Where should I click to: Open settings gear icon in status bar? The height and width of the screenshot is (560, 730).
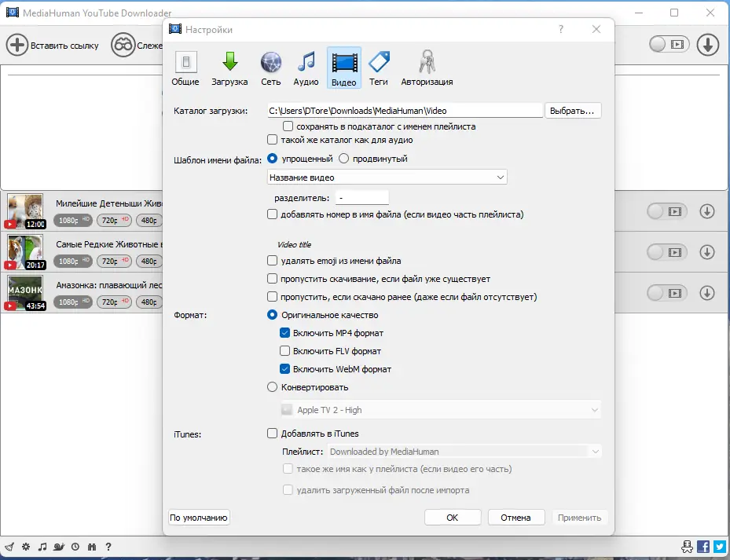coord(26,547)
